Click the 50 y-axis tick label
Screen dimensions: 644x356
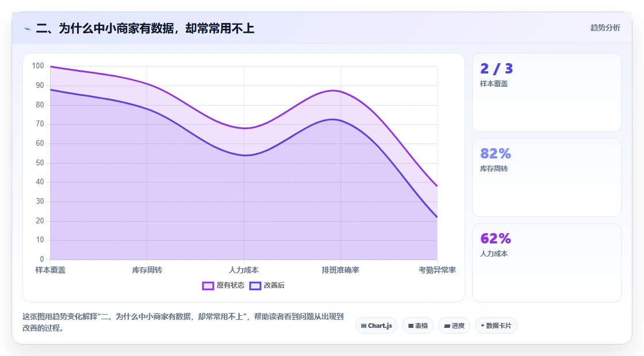[40, 163]
